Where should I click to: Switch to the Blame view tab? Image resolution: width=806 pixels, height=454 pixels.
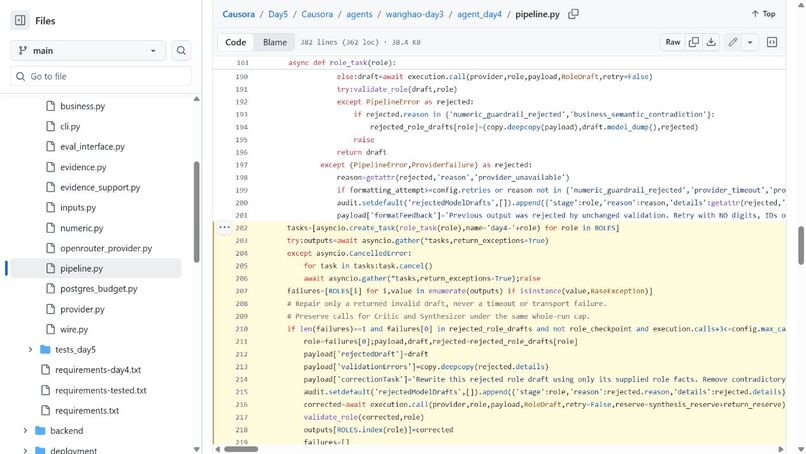pos(274,42)
